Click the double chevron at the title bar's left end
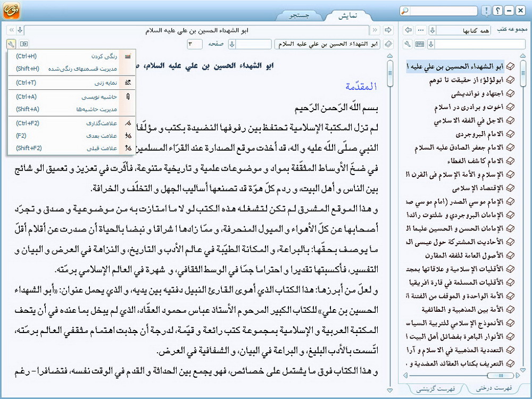 [x=12, y=30]
